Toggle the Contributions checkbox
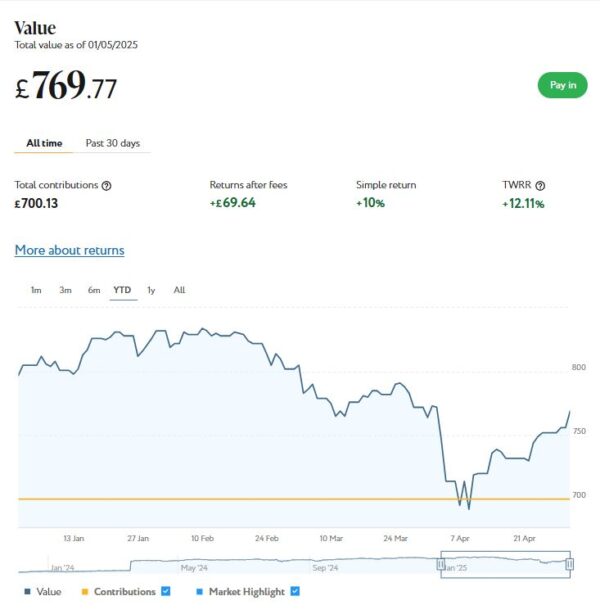Image resolution: width=600 pixels, height=614 pixels. coord(166,592)
